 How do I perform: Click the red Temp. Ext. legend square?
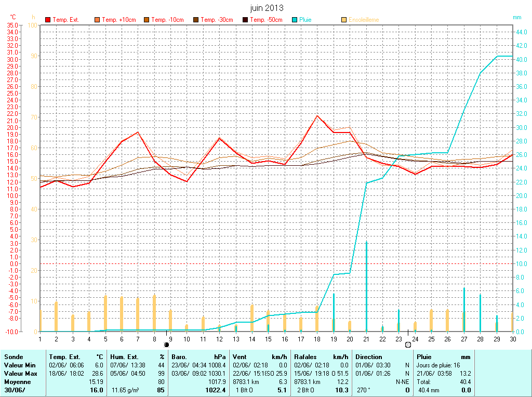(48, 20)
